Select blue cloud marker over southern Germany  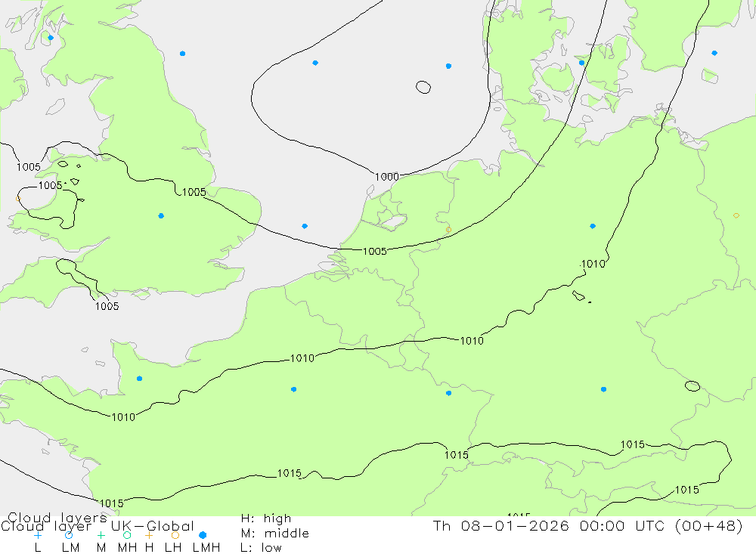(x=603, y=389)
